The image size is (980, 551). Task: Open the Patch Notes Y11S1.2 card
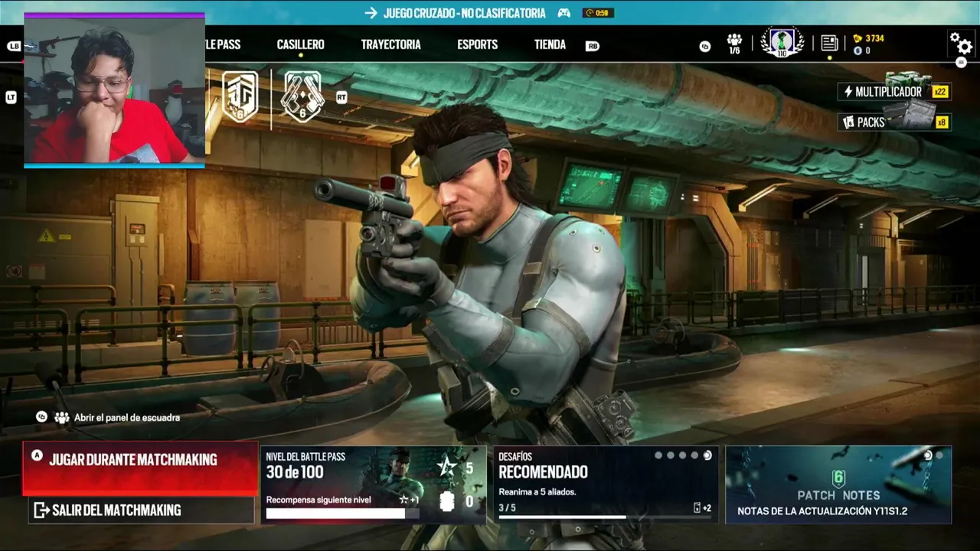(838, 485)
